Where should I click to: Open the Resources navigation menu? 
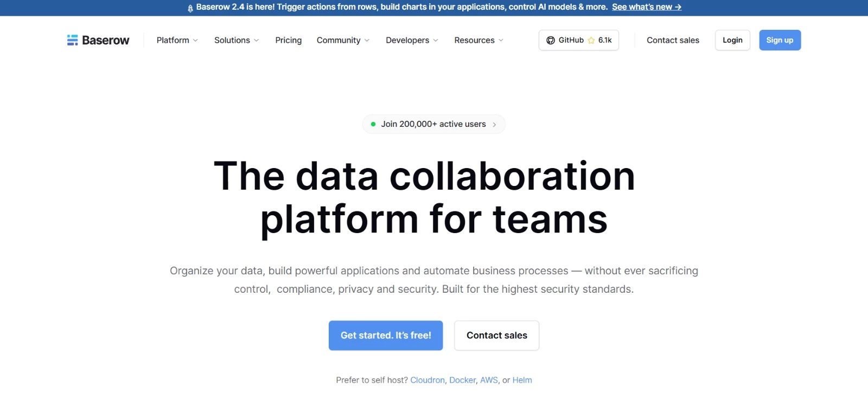click(x=479, y=40)
